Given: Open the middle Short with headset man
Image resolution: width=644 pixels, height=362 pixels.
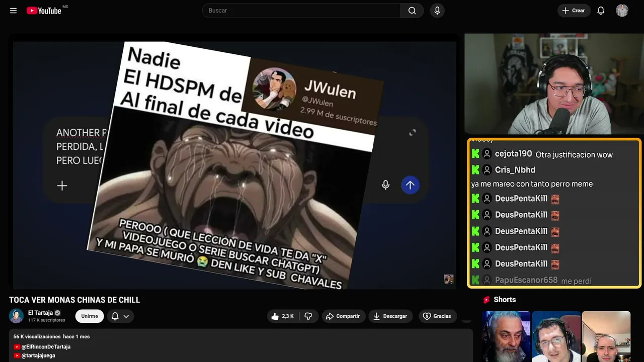Looking at the screenshot, I should (556, 336).
